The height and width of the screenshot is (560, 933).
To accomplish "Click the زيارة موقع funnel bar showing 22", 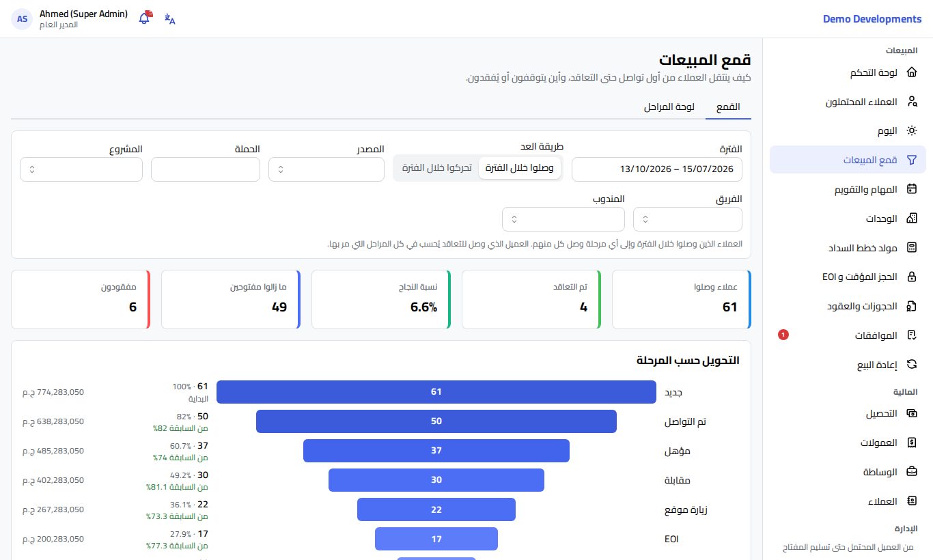I will [x=436, y=509].
